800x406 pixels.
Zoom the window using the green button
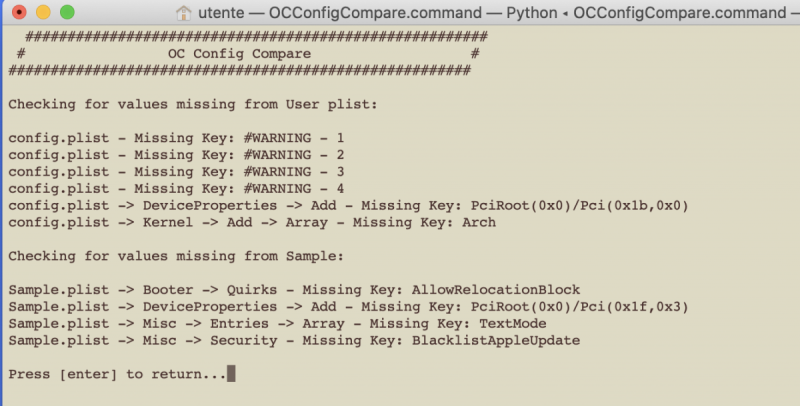67,13
